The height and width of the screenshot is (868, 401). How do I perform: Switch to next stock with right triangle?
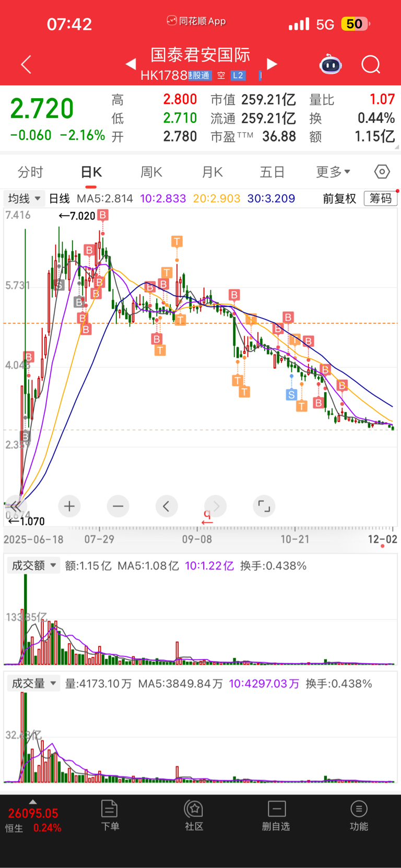point(272,64)
